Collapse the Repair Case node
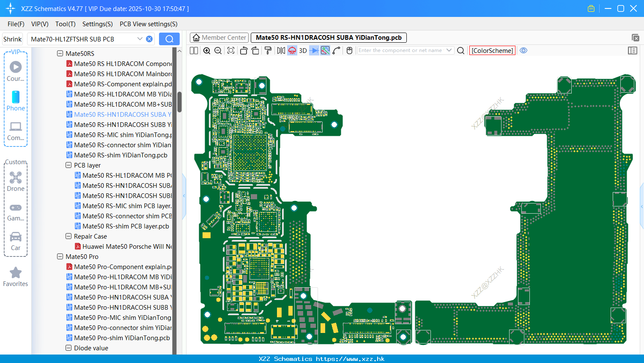 [69, 236]
